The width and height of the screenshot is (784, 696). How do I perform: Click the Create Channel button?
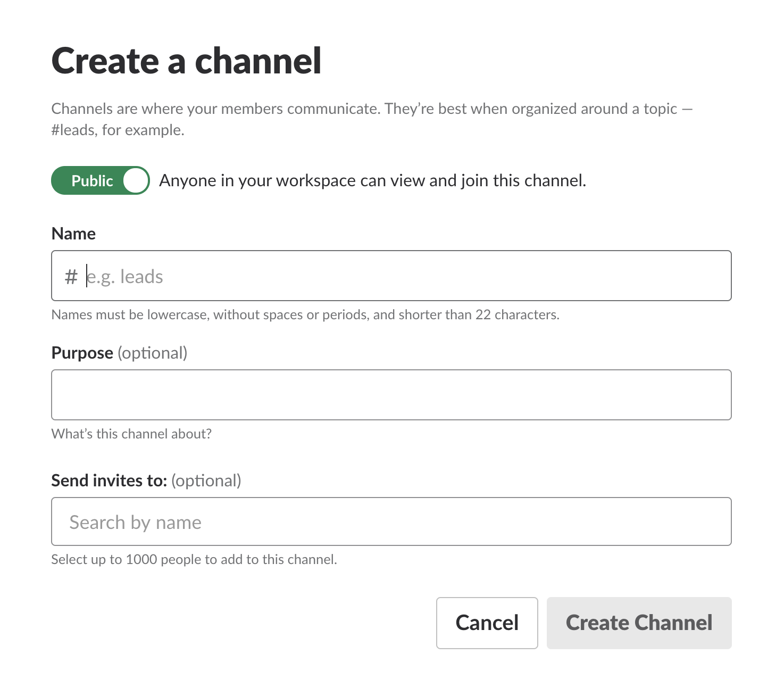coord(639,623)
